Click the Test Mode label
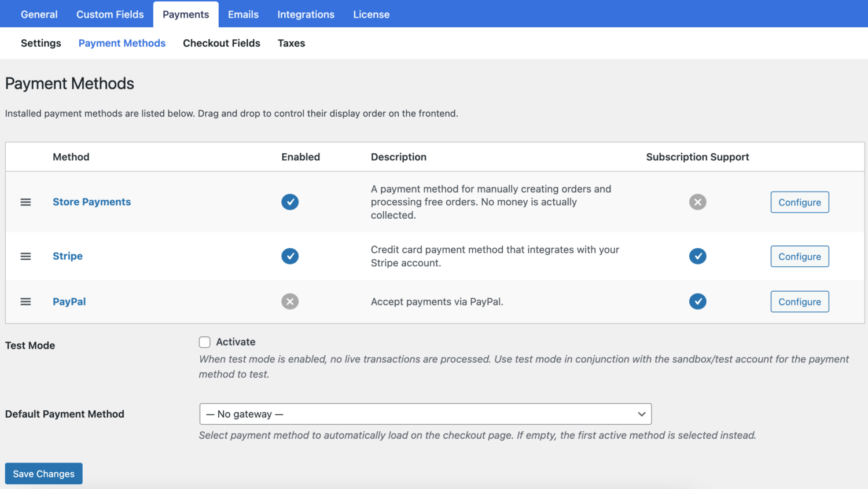Viewport: 868px width, 489px height. point(30,345)
